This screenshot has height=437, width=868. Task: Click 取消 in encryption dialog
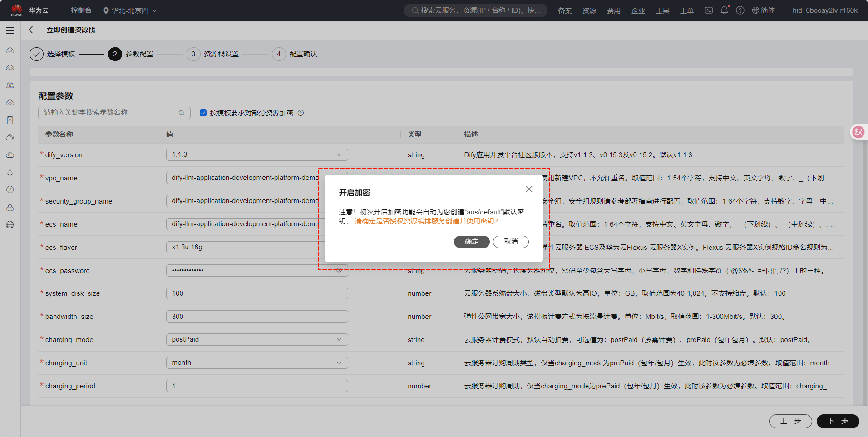(x=511, y=242)
